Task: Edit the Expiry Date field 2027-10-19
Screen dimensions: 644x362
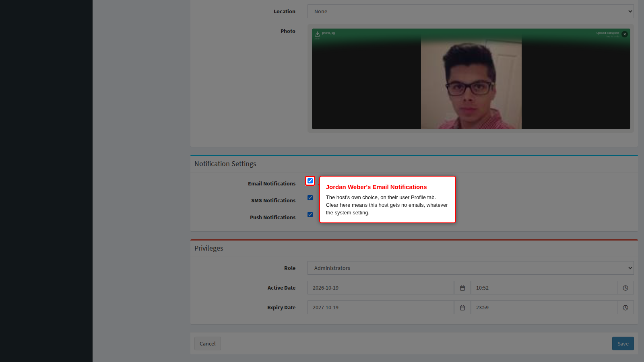Action: 381,308
